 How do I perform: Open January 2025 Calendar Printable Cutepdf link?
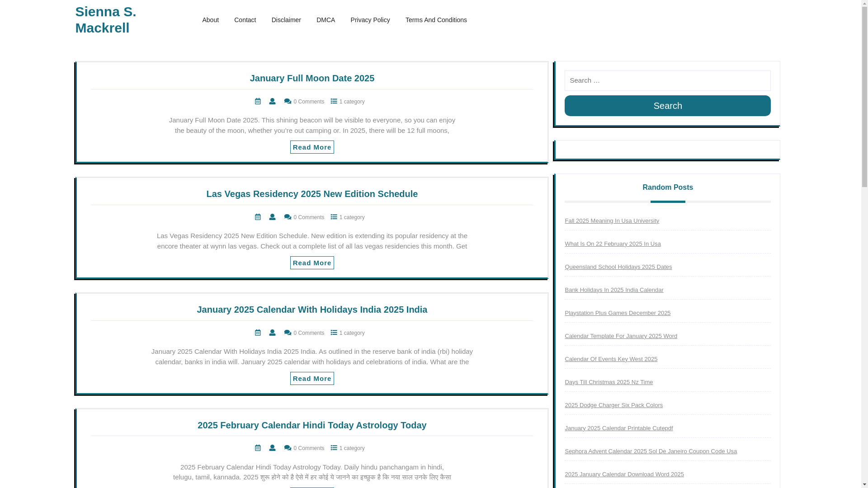(x=618, y=428)
